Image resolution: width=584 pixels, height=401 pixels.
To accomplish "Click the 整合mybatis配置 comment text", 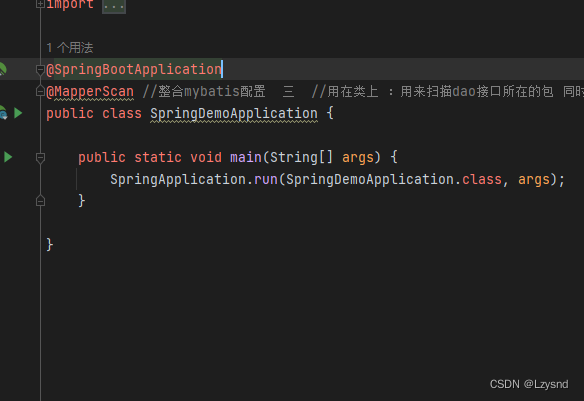I will [212, 92].
